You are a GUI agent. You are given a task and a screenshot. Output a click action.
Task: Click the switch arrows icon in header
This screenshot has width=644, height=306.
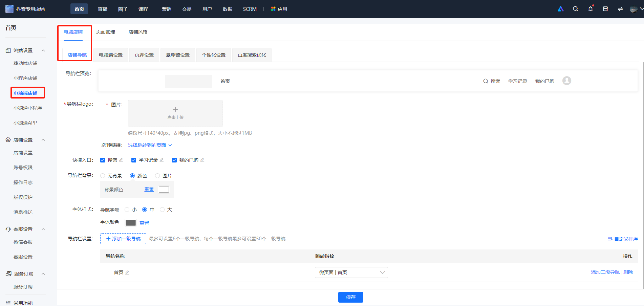point(620,9)
